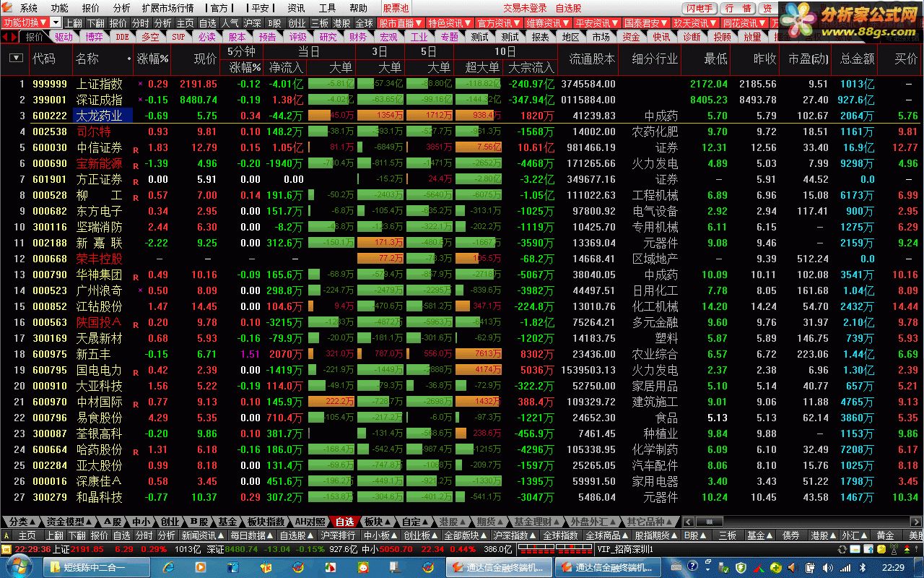Click the 行情 button at the top right
The width and height of the screenshot is (924, 578).
738,8
